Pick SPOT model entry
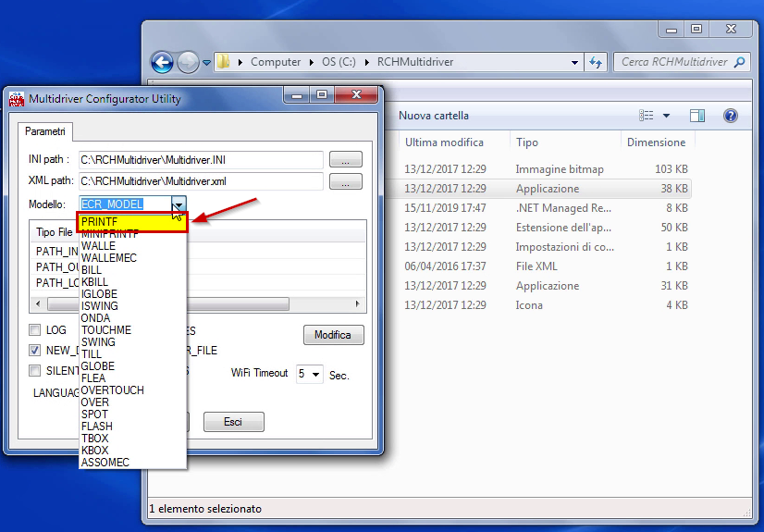764x532 pixels. pyautogui.click(x=132, y=414)
